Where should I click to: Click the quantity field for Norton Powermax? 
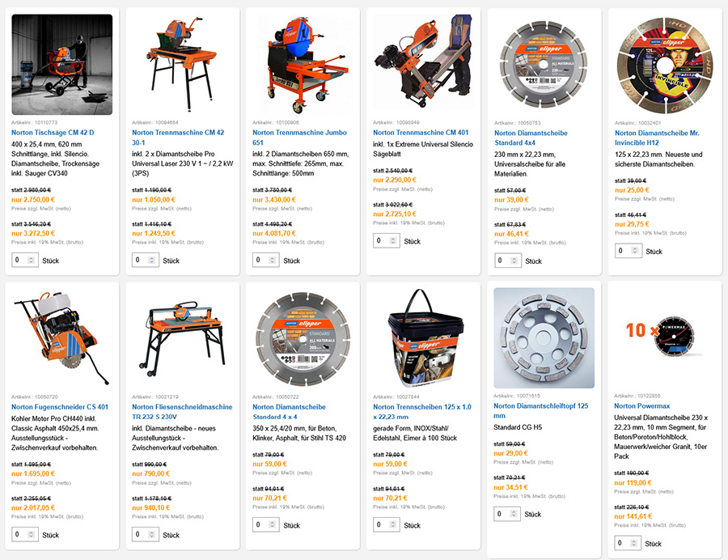point(628,543)
